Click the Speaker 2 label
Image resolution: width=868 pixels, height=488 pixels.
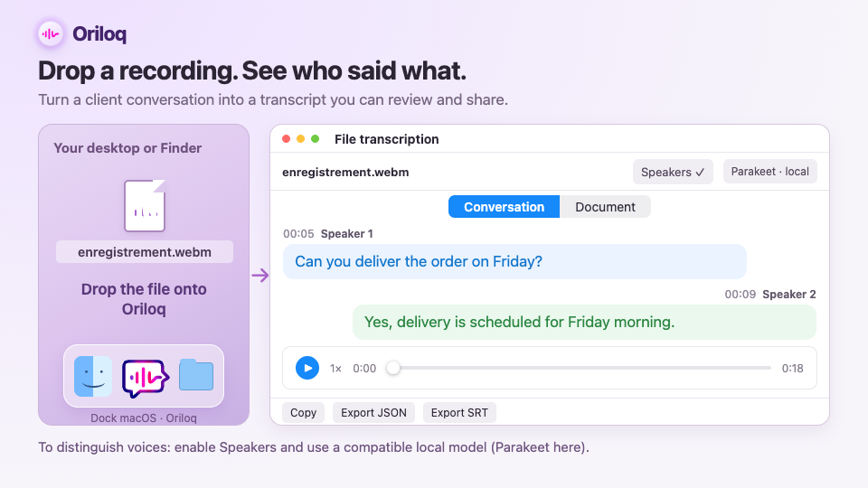tap(788, 295)
